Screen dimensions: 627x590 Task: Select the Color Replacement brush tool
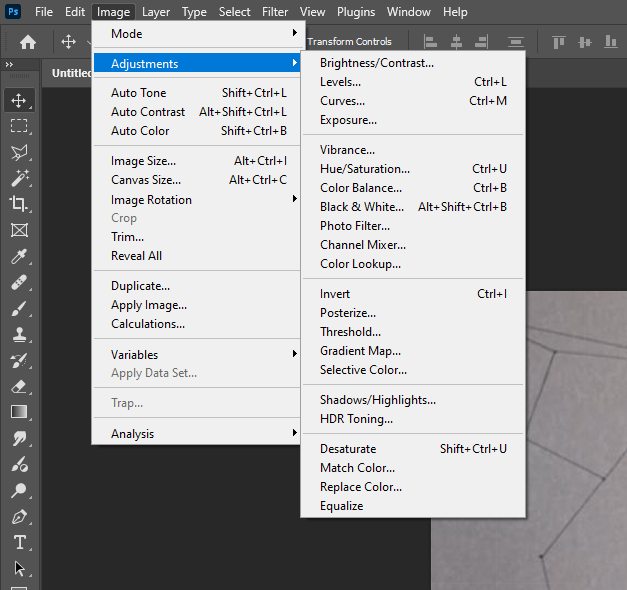click(x=19, y=464)
